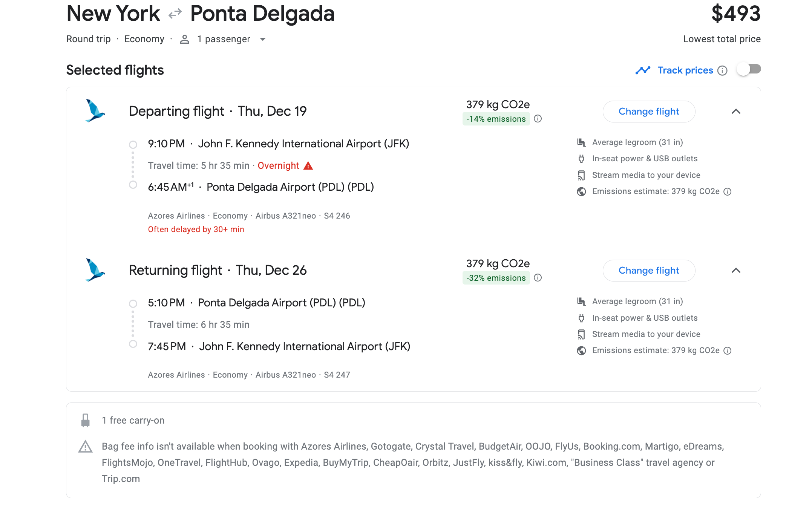Click the red Overnight warning triangle icon
This screenshot has height=505, width=812.
308,166
